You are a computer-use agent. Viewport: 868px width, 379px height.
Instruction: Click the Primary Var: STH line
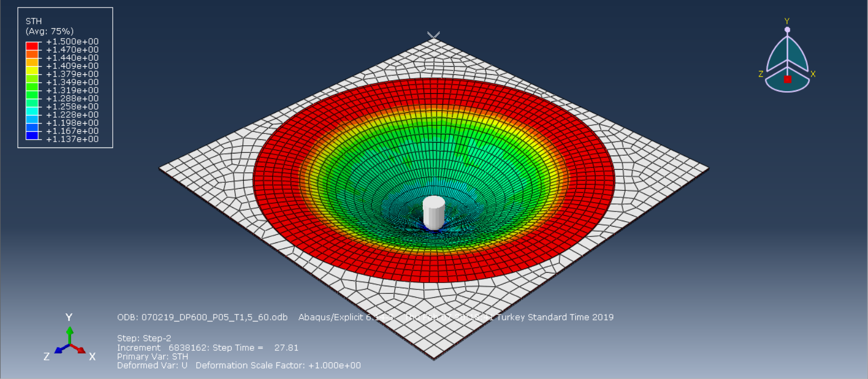coord(153,356)
